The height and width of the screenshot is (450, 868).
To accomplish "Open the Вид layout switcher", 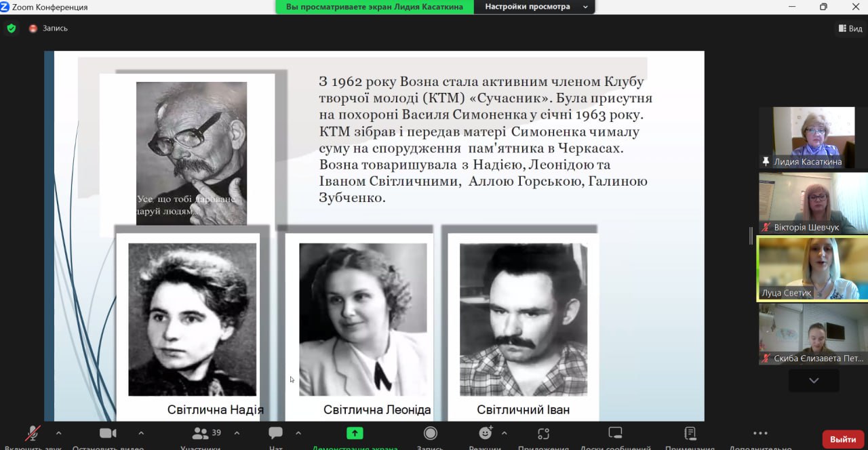I will coord(850,28).
